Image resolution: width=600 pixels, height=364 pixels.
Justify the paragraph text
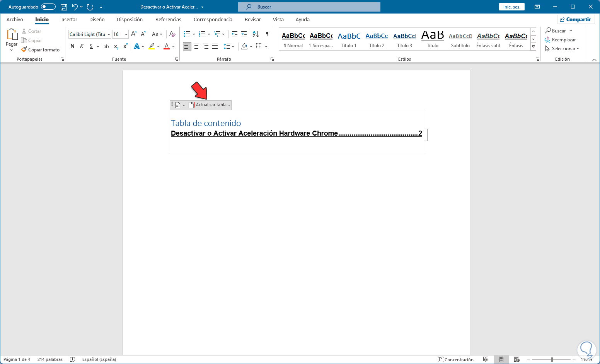215,46
